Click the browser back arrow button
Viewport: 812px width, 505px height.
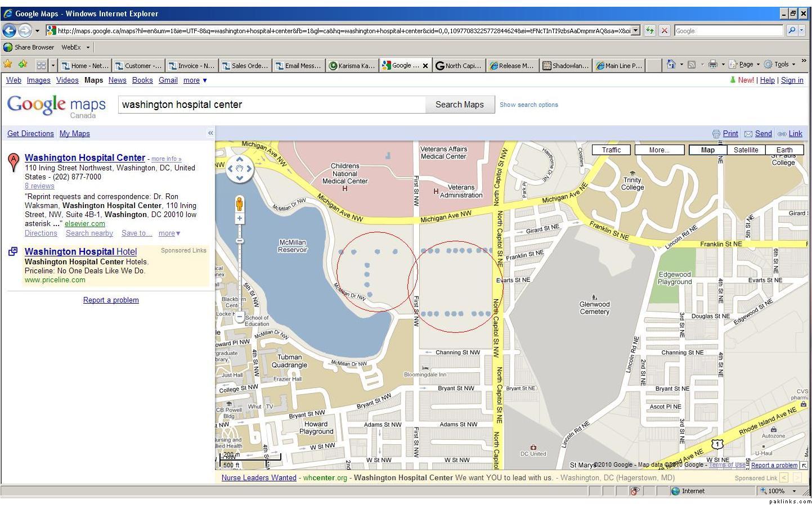pyautogui.click(x=10, y=30)
